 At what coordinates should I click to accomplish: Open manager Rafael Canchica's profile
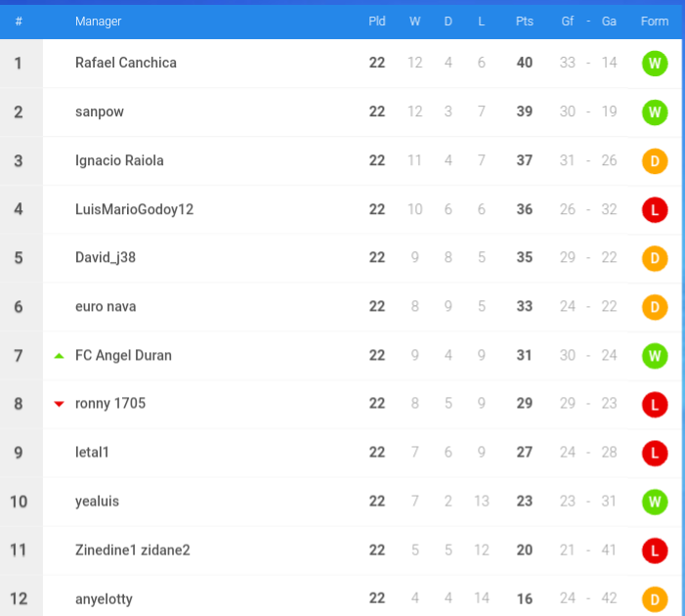(126, 63)
